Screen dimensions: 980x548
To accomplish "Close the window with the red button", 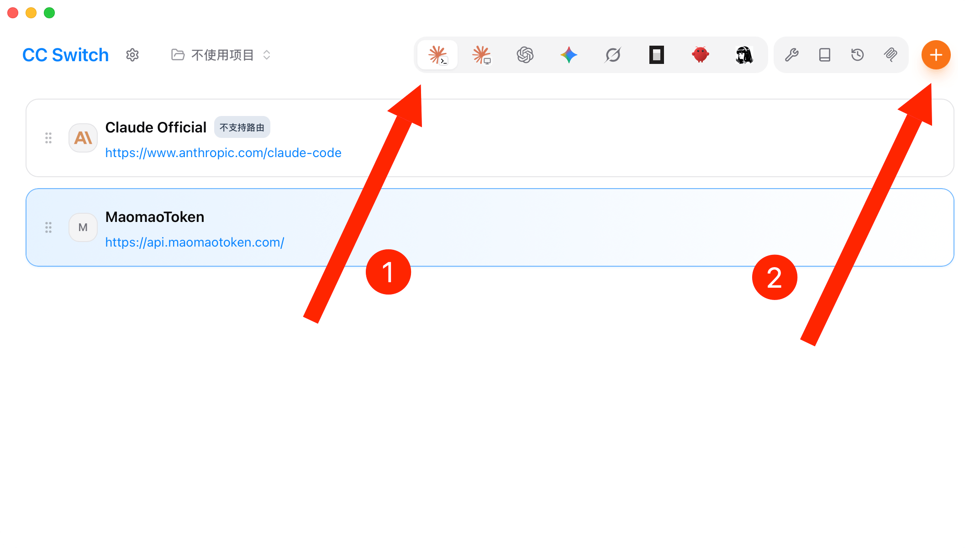I will point(13,13).
